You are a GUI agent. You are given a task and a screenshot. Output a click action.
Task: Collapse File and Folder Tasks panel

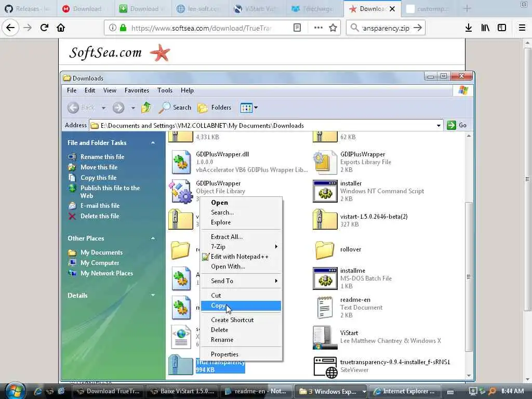pos(153,143)
